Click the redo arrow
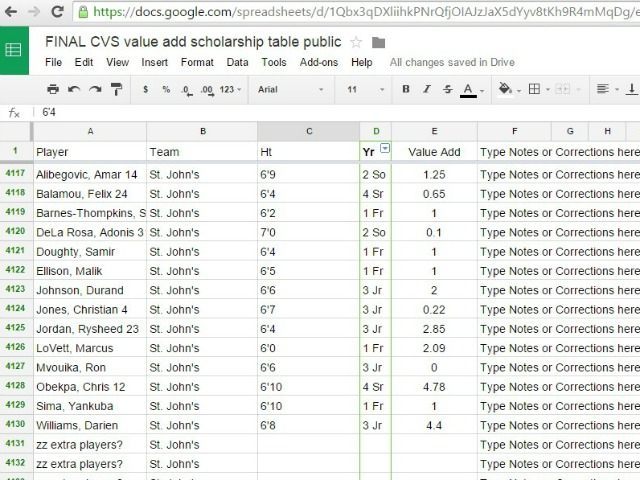Viewport: 640px width, 480px height. point(95,89)
